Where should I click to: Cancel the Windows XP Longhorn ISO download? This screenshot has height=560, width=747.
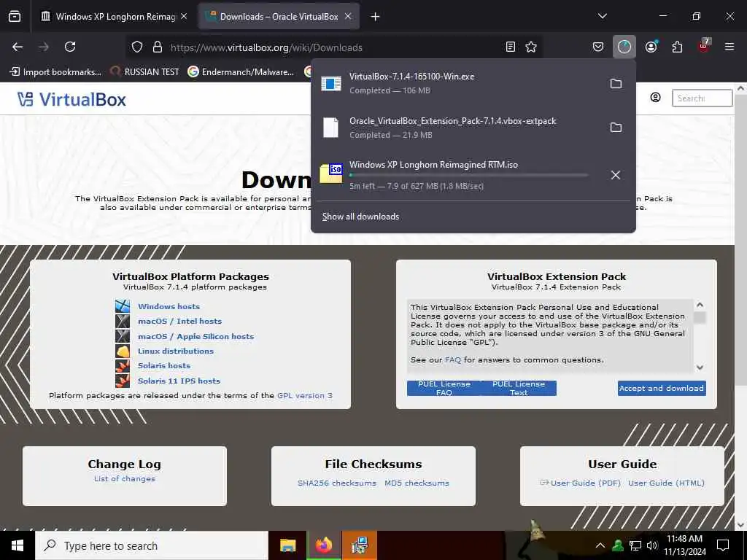(616, 175)
